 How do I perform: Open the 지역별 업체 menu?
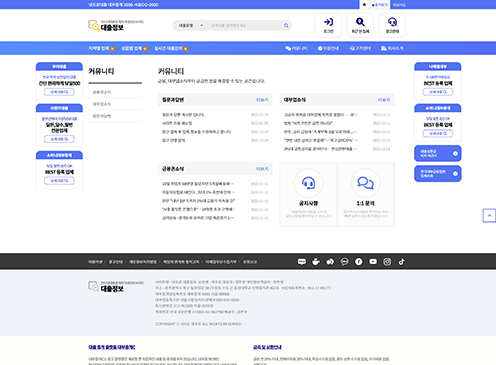[101, 48]
